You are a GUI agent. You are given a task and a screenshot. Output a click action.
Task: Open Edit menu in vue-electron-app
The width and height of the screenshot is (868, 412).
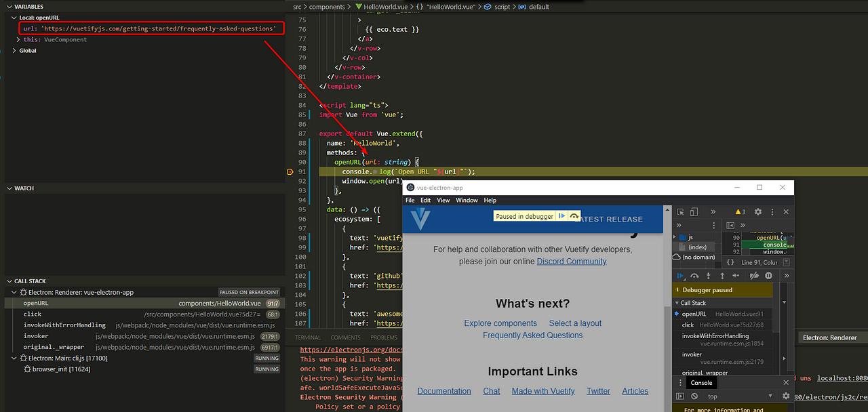425,200
